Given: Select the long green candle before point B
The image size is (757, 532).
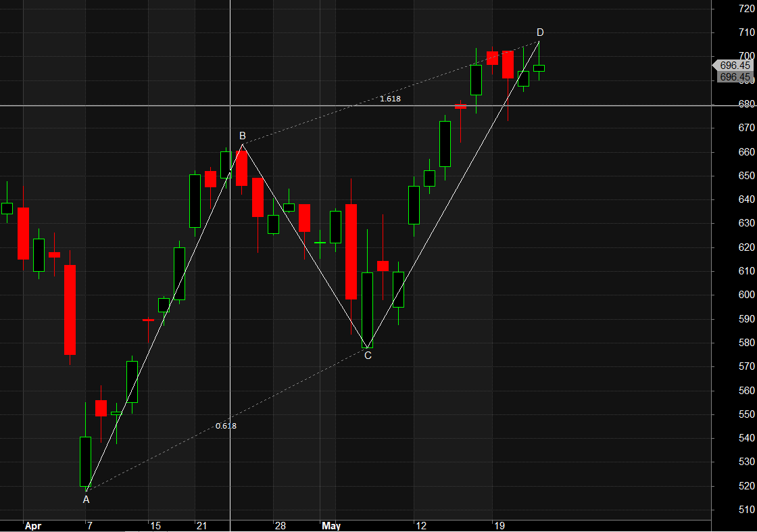Looking at the screenshot, I should pyautogui.click(x=196, y=199).
